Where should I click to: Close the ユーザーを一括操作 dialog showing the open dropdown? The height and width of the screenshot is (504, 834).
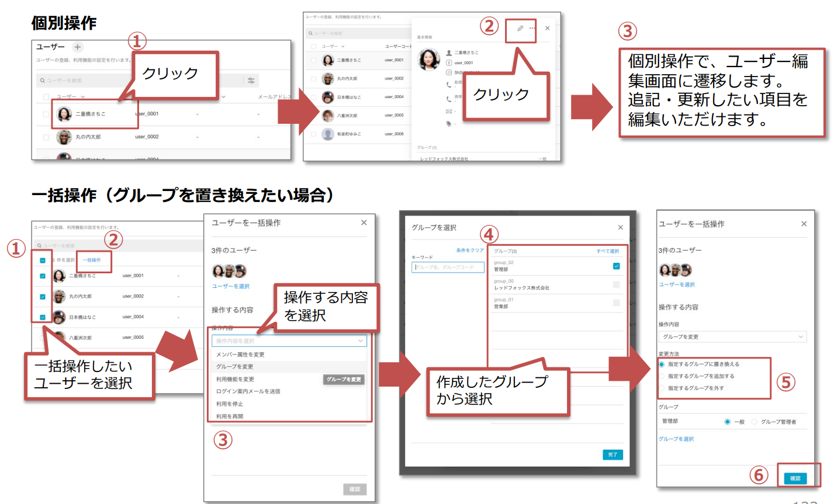pos(364,223)
